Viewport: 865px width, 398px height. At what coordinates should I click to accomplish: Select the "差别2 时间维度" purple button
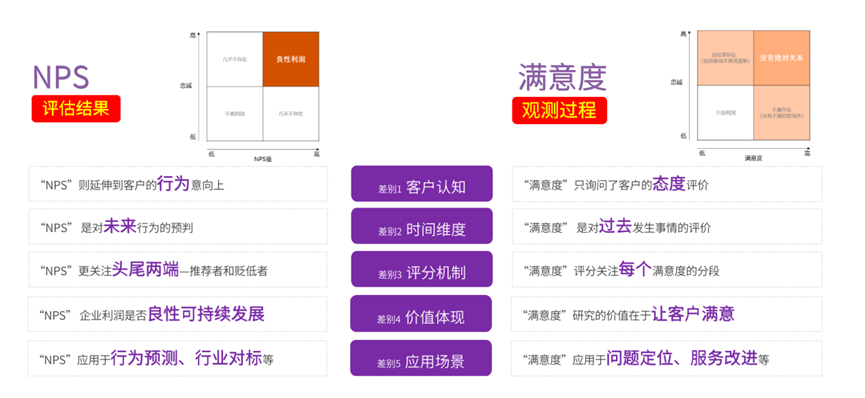(421, 226)
